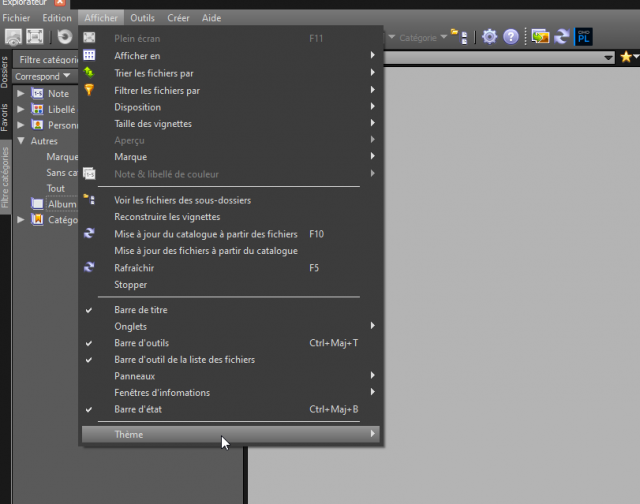Open the Edition menu

tap(57, 18)
